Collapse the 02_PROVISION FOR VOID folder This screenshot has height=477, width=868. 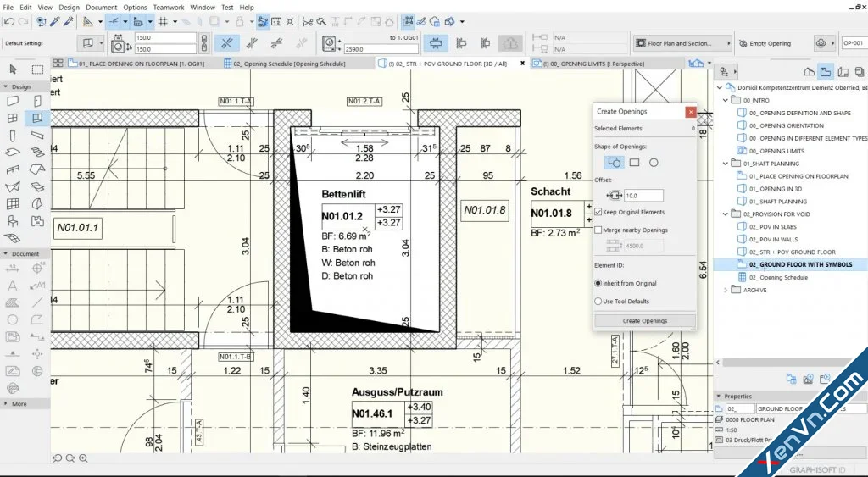click(x=726, y=214)
